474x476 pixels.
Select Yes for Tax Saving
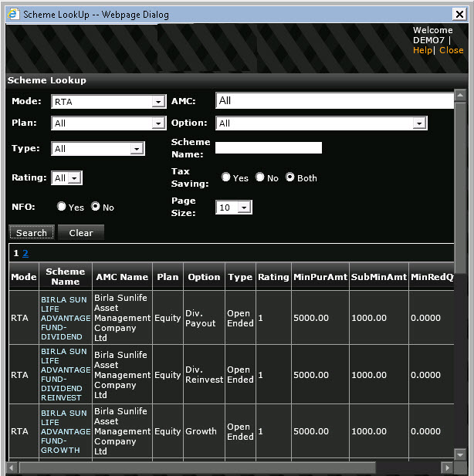coord(226,177)
